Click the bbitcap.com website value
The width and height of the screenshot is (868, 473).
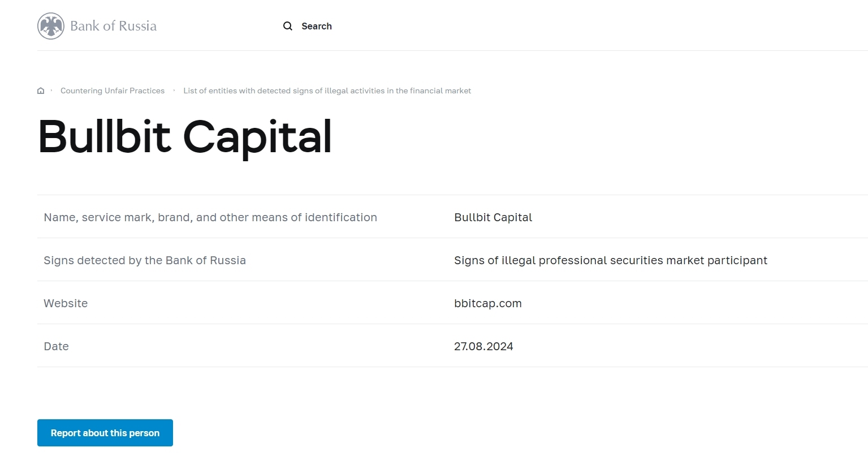[488, 303]
